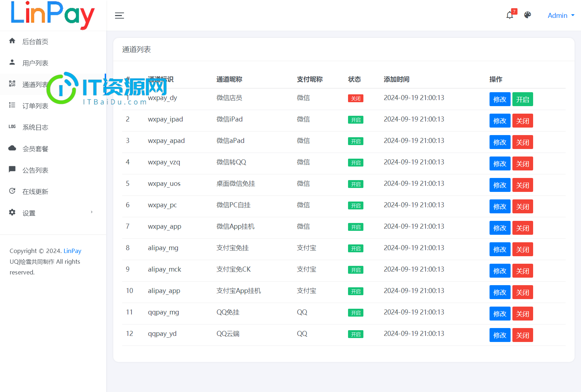
Task: Click the refresh icon beside 在线更新
Action: 12,191
